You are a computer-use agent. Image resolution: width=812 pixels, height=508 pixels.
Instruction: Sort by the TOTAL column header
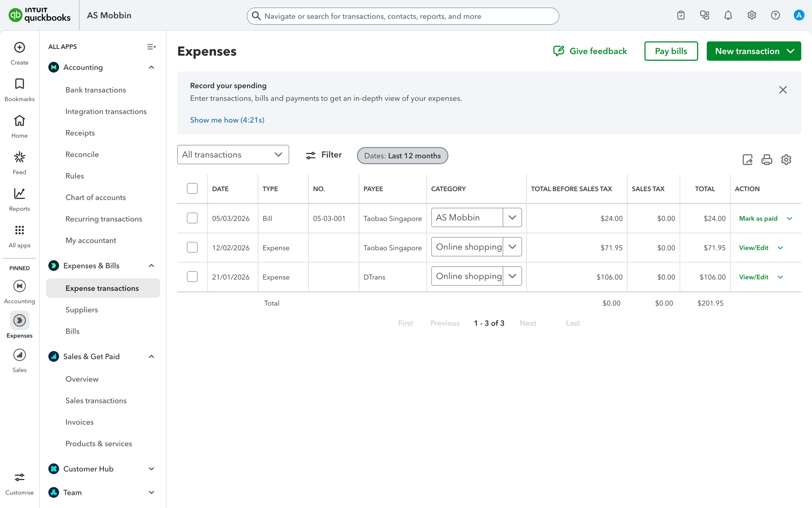point(705,189)
